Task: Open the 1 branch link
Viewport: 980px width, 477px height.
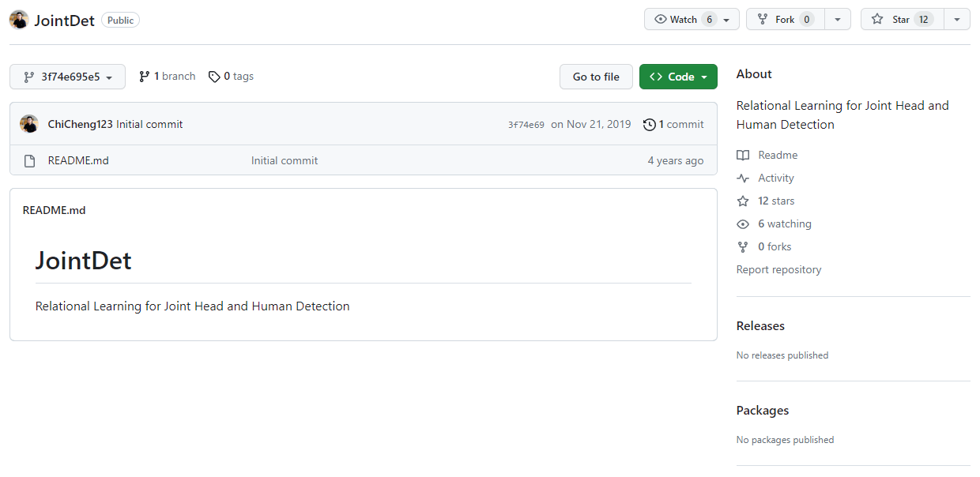Action: point(168,77)
